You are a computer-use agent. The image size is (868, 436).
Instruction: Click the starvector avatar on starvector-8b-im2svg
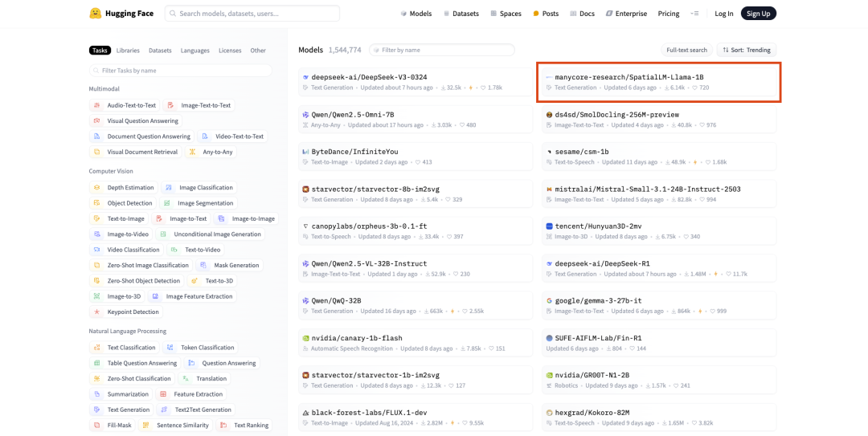click(305, 189)
